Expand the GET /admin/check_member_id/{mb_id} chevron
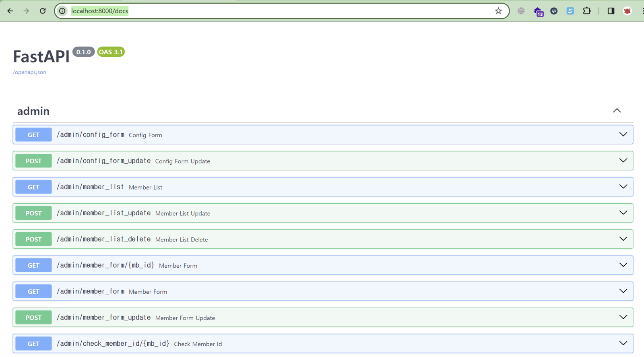The height and width of the screenshot is (357, 644). (623, 343)
